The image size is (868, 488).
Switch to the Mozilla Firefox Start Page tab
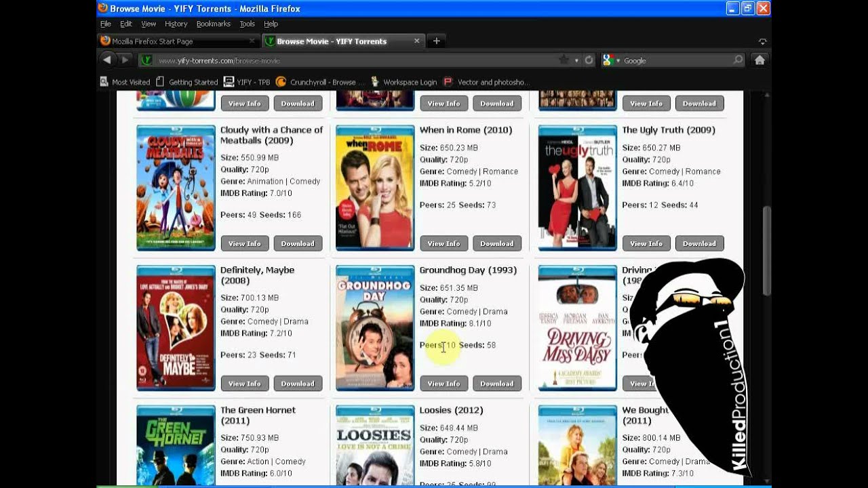click(178, 41)
